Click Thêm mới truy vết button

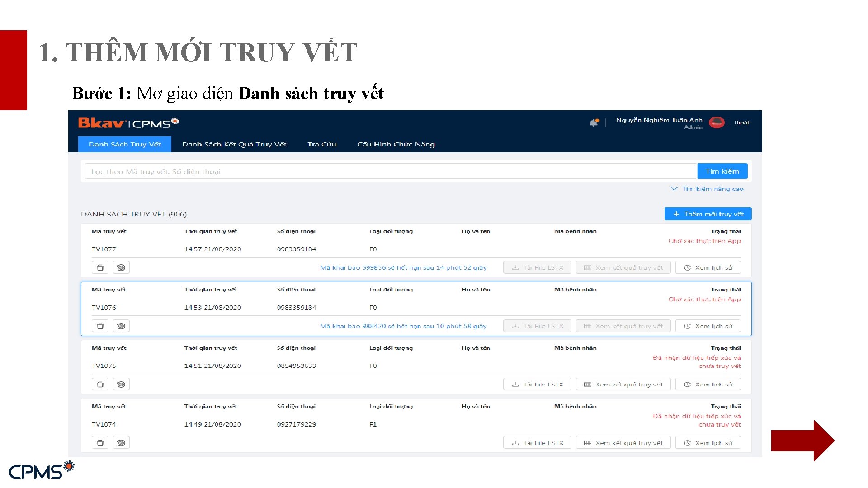(708, 214)
